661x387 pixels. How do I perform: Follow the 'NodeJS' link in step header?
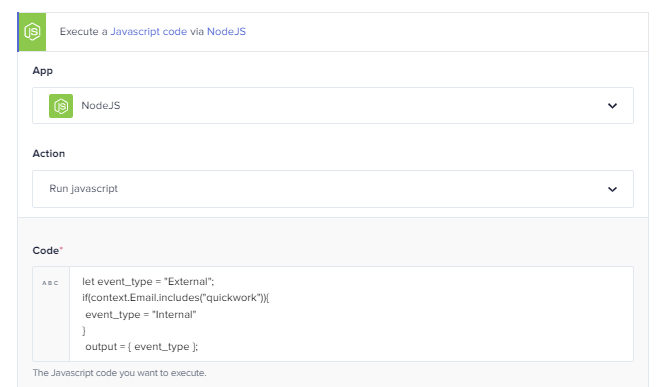226,32
